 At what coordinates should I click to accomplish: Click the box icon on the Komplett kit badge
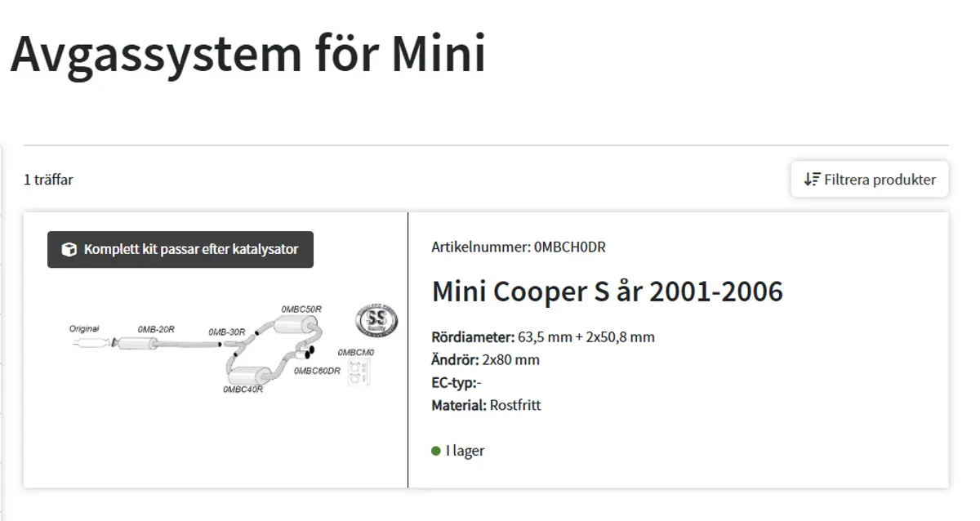point(69,249)
